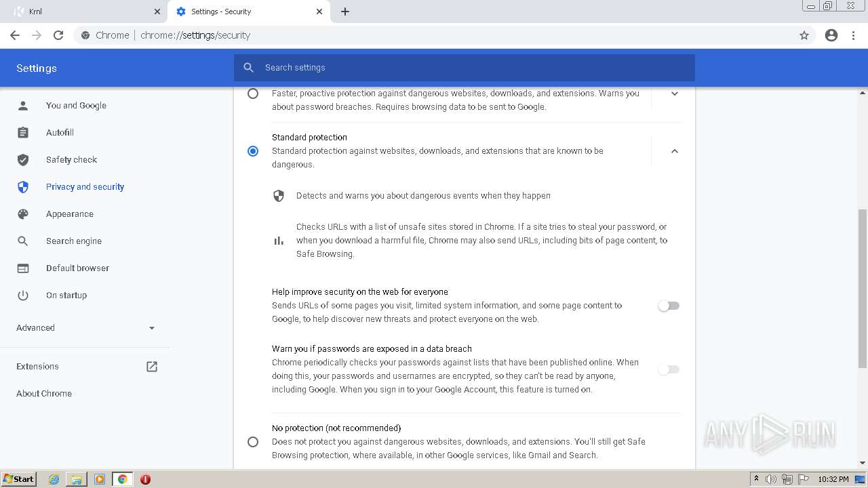The width and height of the screenshot is (868, 488).
Task: Open On startup settings
Action: pos(66,296)
